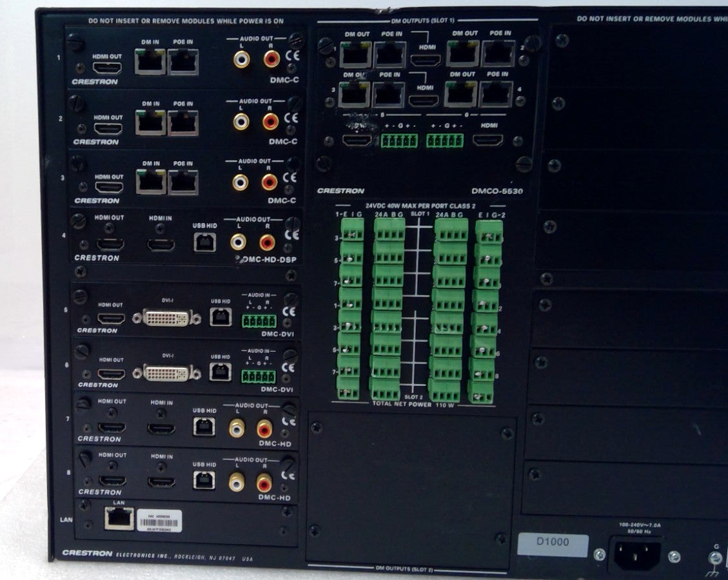Click the DMC-DVI label on card 5
Screen dimensions: 728x580
277,334
